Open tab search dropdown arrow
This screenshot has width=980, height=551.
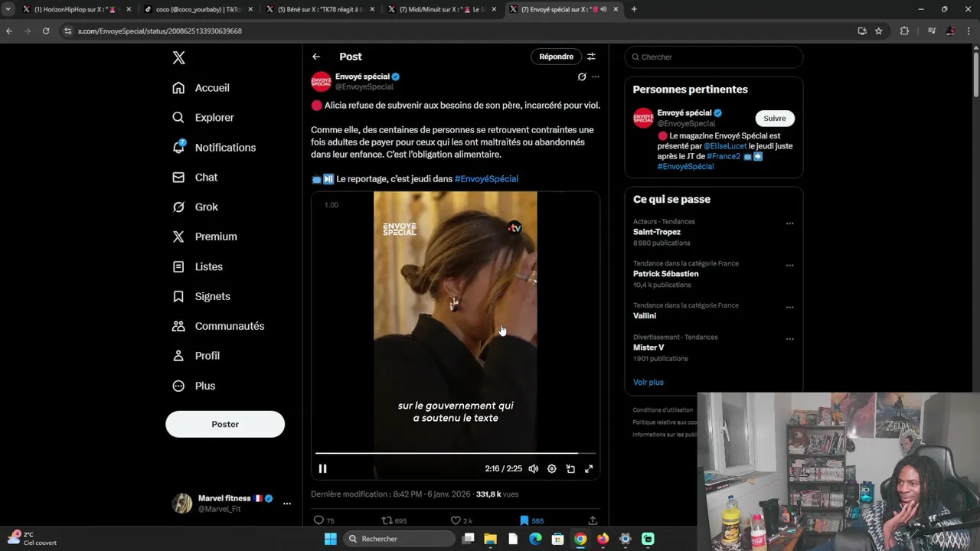[x=8, y=9]
